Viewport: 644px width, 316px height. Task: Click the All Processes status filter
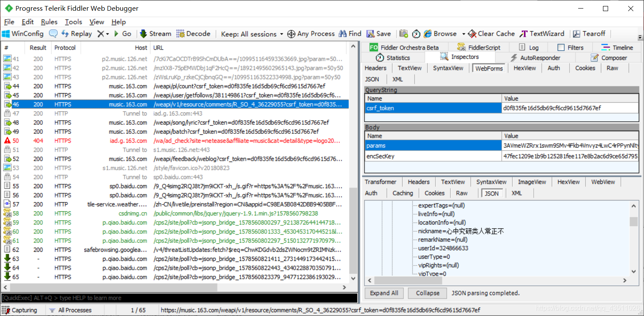pos(70,310)
